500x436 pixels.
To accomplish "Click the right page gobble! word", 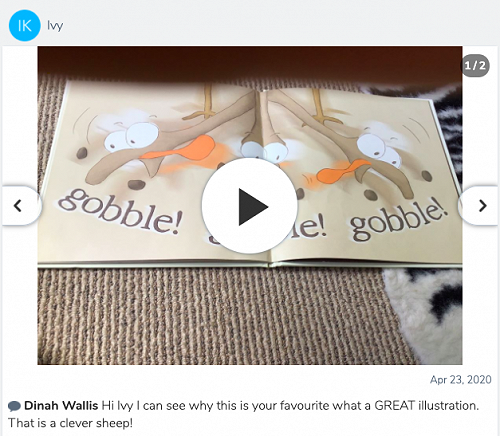I will (x=398, y=221).
